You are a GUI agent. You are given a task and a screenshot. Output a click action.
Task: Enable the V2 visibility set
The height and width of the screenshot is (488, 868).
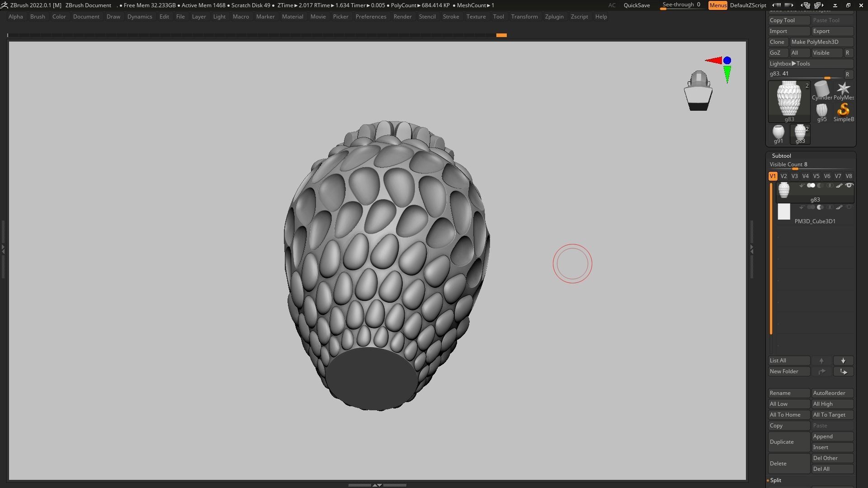(783, 176)
